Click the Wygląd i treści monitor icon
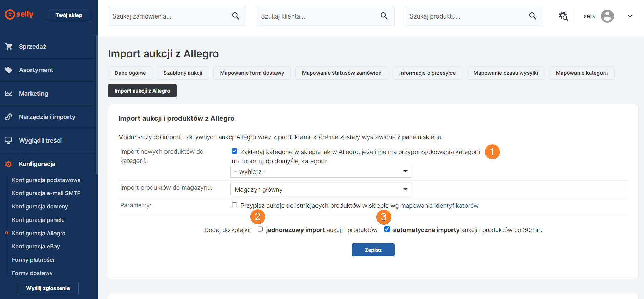Viewport: 644px width, 299px height. pyautogui.click(x=9, y=141)
